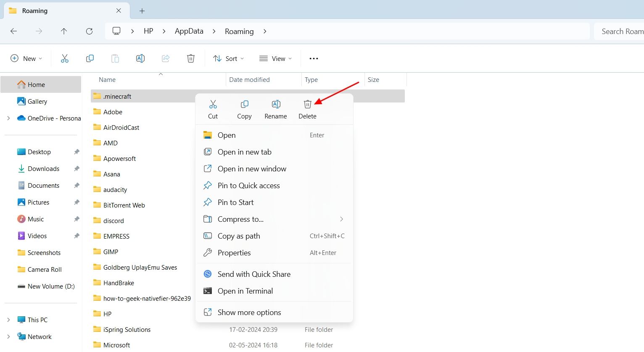
Task: Click the toolbar Share icon
Action: pyautogui.click(x=166, y=58)
